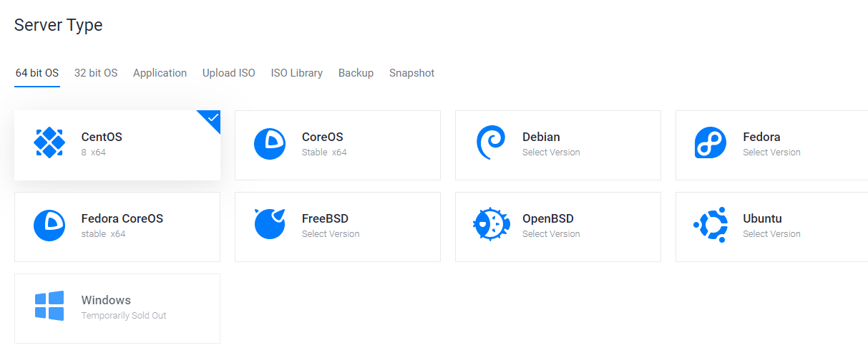Click the Ubuntu name label
The width and height of the screenshot is (868, 358).
pos(762,218)
